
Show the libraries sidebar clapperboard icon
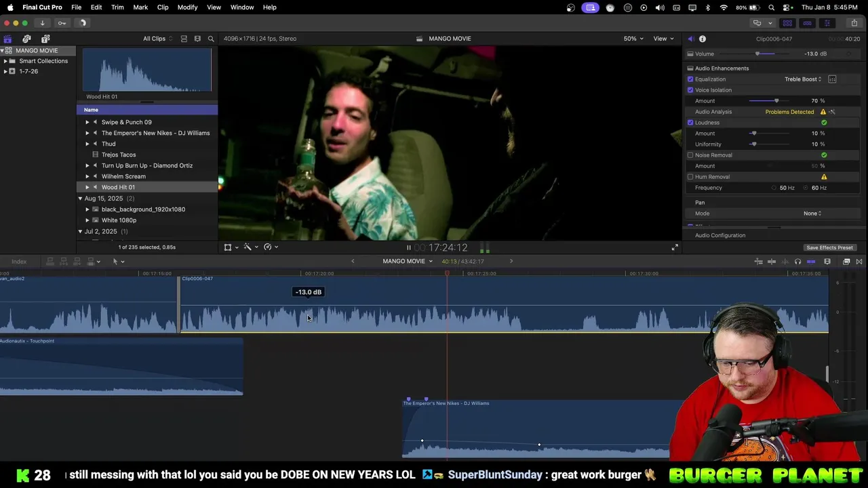tap(7, 39)
